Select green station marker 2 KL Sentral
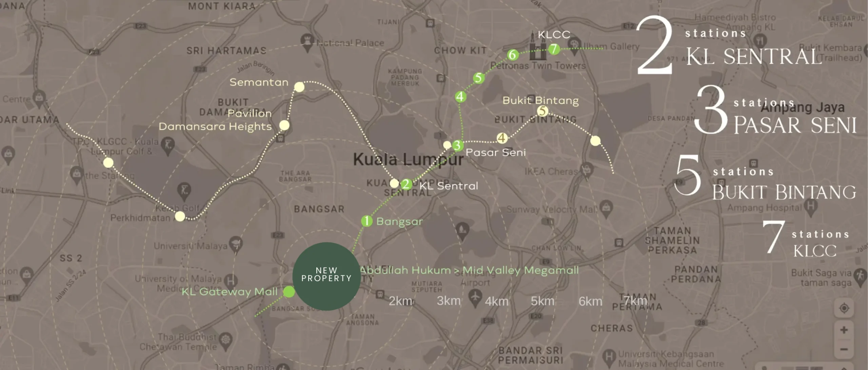The image size is (868, 370). 406,184
